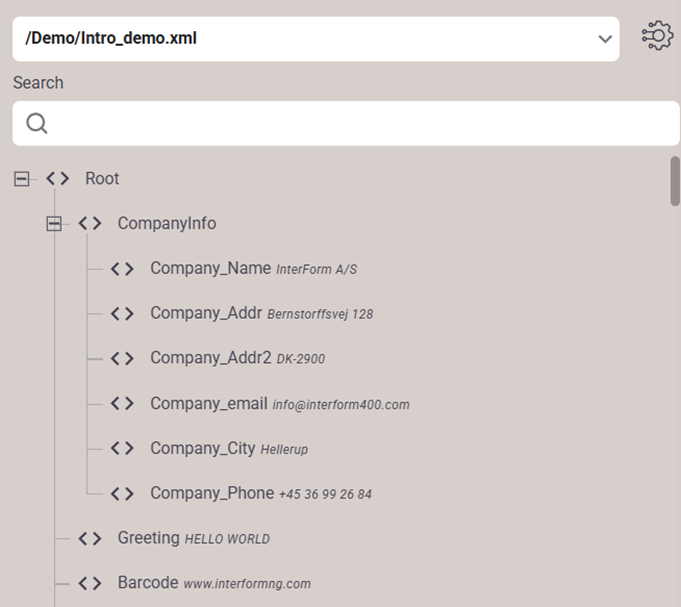Click the Barcode element tag icon
The height and width of the screenshot is (607, 681).
(90, 583)
